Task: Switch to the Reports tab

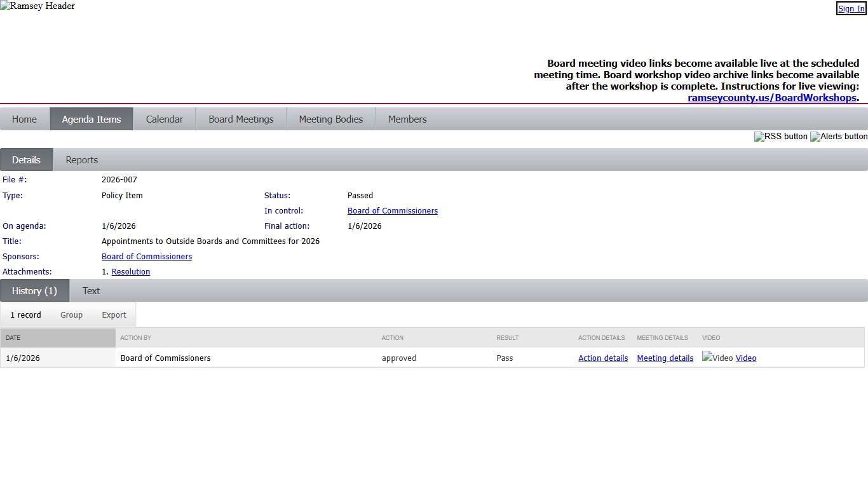Action: 81,159
